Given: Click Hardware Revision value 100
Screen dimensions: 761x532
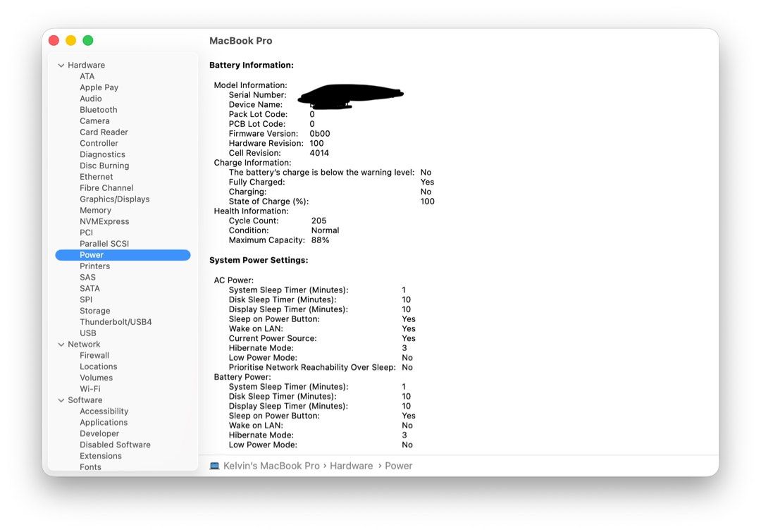Looking at the screenshot, I should click(316, 143).
